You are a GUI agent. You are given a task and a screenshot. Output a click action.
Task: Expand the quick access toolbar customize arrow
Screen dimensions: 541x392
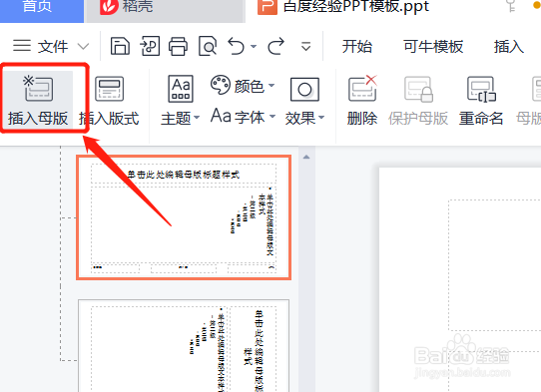coord(306,46)
